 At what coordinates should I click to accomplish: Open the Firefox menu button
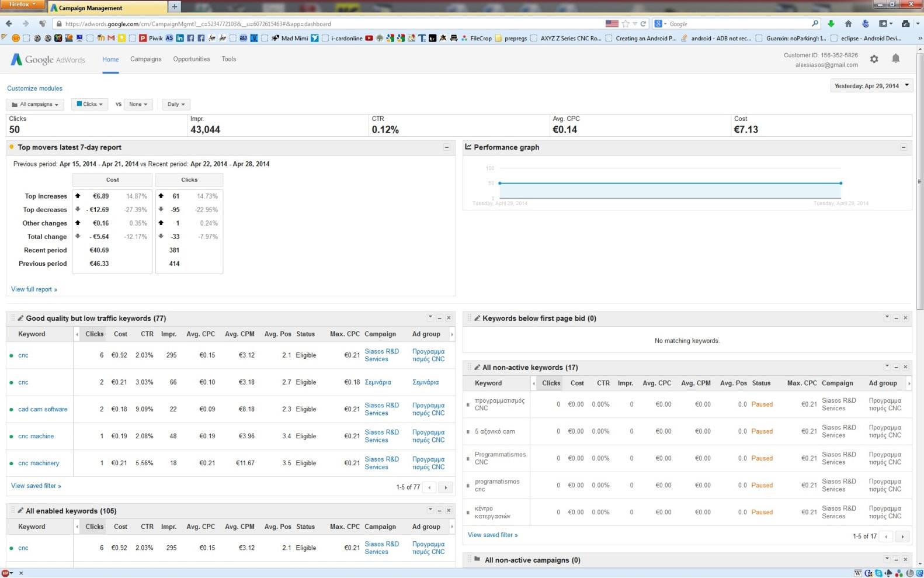pyautogui.click(x=22, y=5)
